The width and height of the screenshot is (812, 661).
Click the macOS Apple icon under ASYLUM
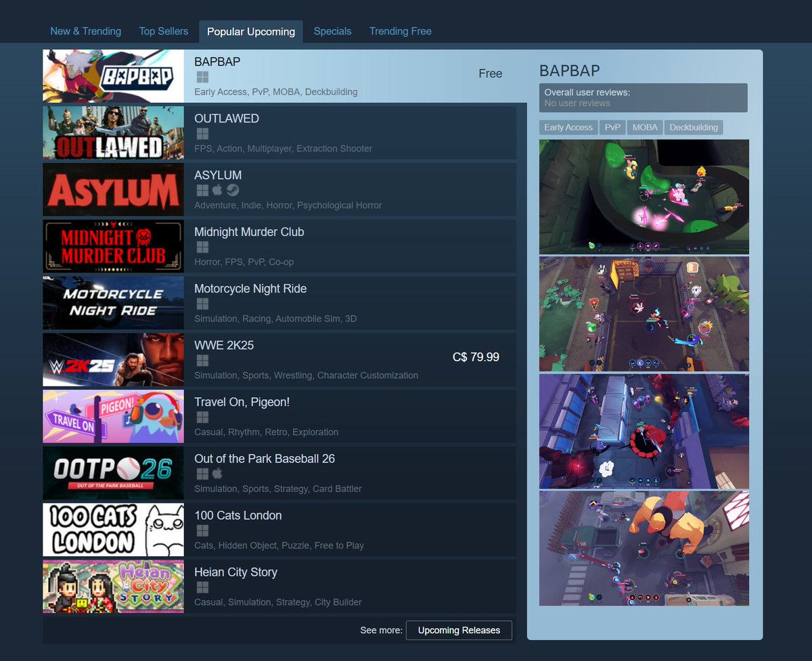coord(217,191)
